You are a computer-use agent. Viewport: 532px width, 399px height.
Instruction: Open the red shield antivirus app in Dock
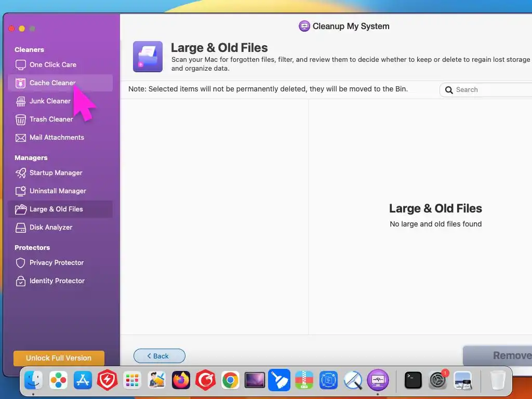[107, 380]
